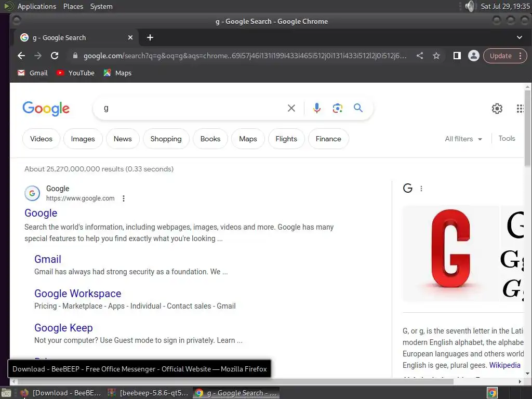Image resolution: width=532 pixels, height=399 pixels.
Task: Open more options next to google.com URL
Action: (x=124, y=198)
